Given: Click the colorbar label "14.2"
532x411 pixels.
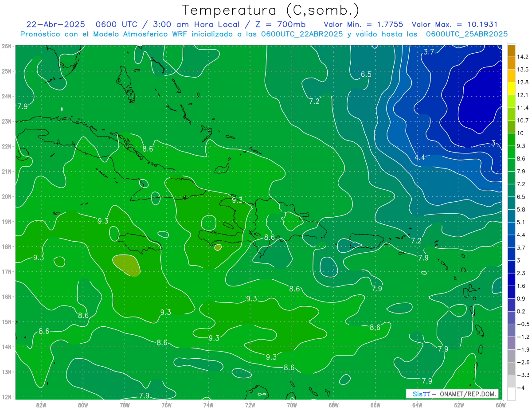Looking at the screenshot, I should point(522,57).
